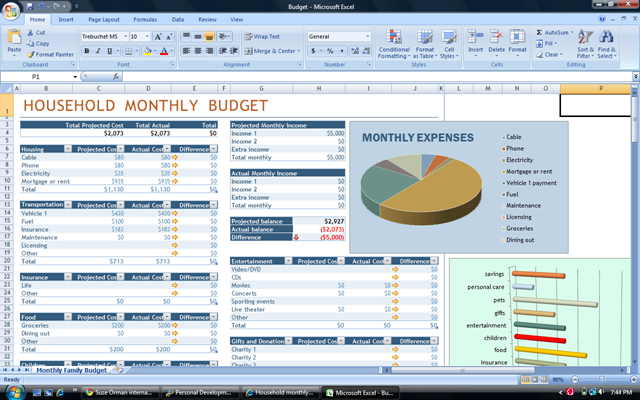
Task: Open the Food column filter dropdown
Action: [68, 317]
